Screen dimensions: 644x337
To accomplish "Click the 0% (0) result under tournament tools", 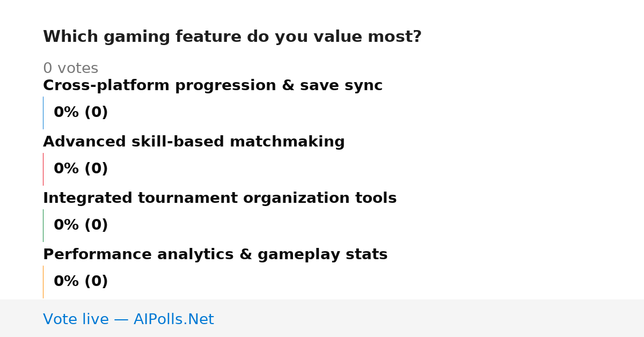I will point(80,225).
